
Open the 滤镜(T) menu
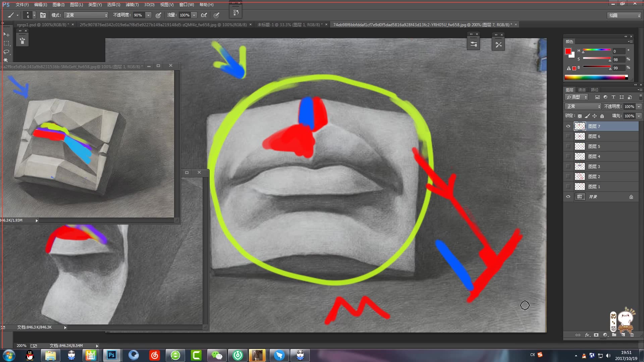132,5
